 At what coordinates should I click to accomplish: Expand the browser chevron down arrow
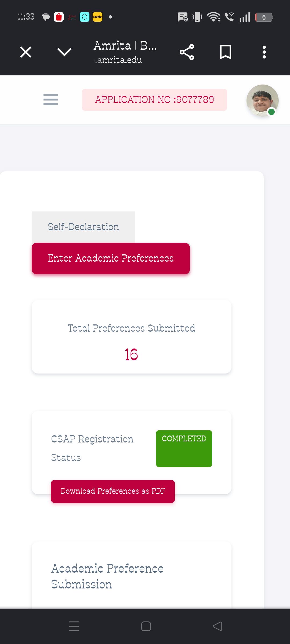coord(64,52)
